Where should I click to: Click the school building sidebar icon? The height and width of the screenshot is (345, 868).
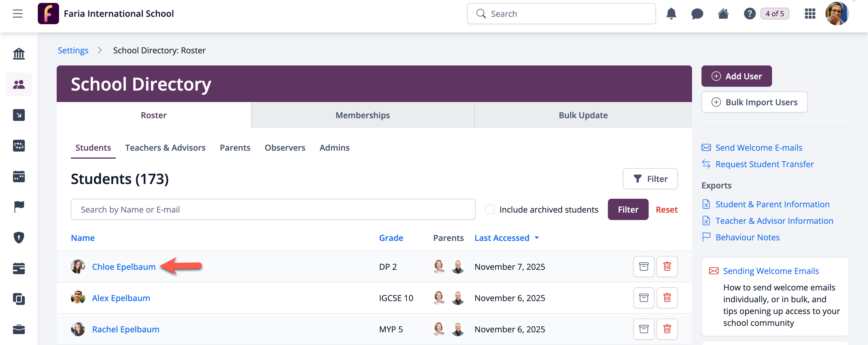pyautogui.click(x=19, y=53)
